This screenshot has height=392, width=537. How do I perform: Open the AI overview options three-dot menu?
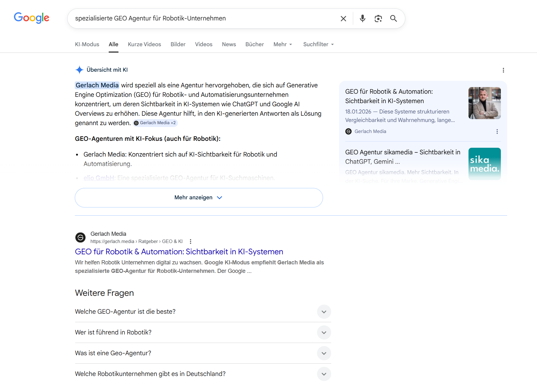(503, 70)
